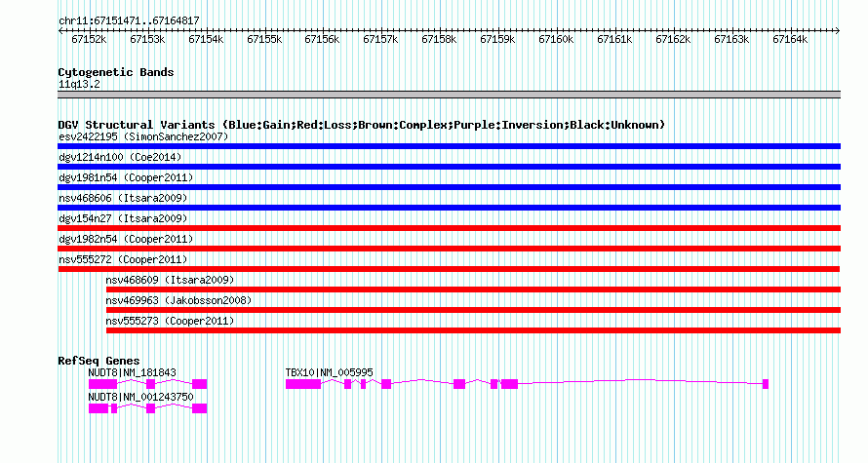The image size is (868, 463).
Task: Click the 67153k ruler tick label
Action: coord(148,39)
